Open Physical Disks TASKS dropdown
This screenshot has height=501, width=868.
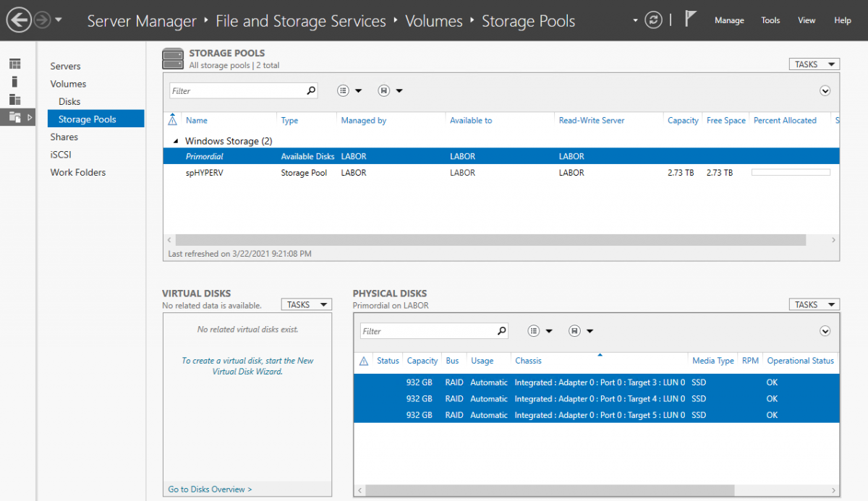coord(814,304)
